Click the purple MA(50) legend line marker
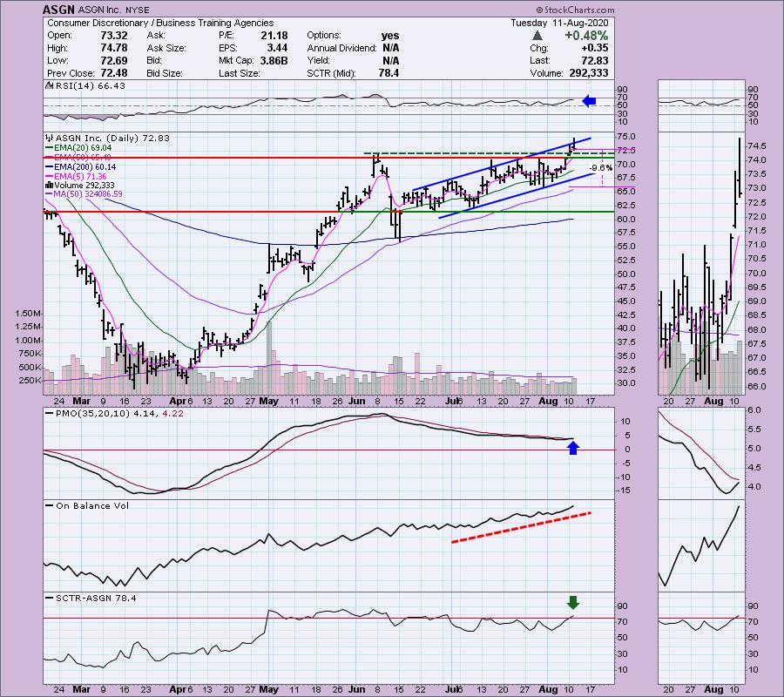 click(x=50, y=194)
